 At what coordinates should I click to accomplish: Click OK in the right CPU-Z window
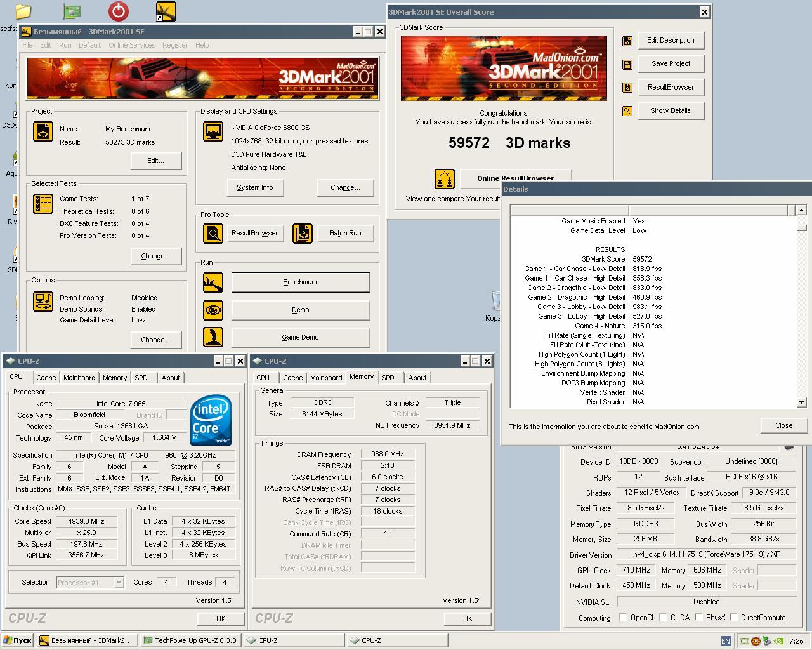pos(468,618)
